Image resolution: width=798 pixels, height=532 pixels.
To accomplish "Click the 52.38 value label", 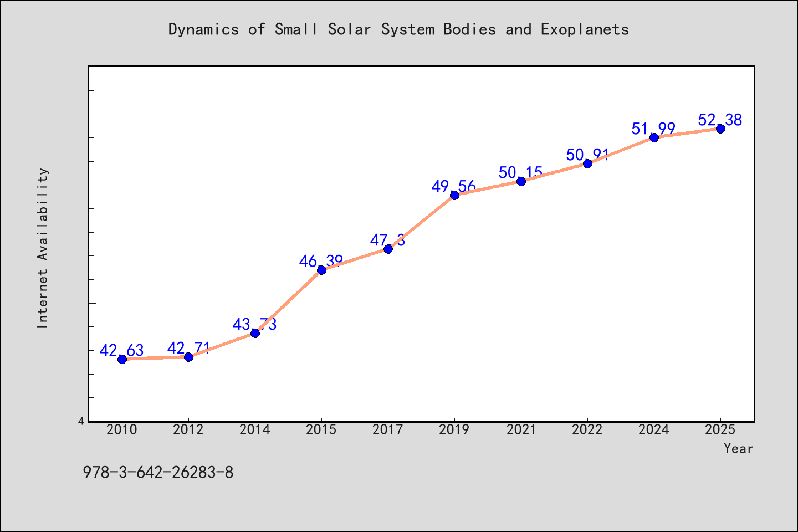I will click(720, 120).
